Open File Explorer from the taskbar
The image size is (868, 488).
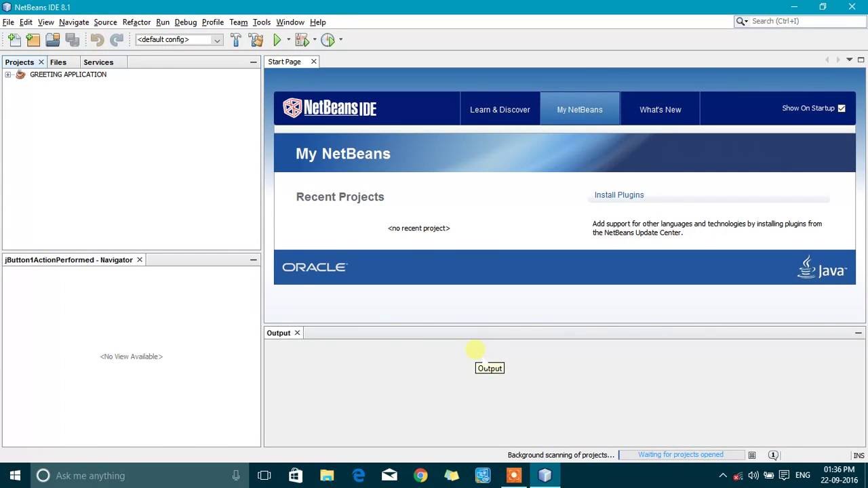tap(327, 475)
